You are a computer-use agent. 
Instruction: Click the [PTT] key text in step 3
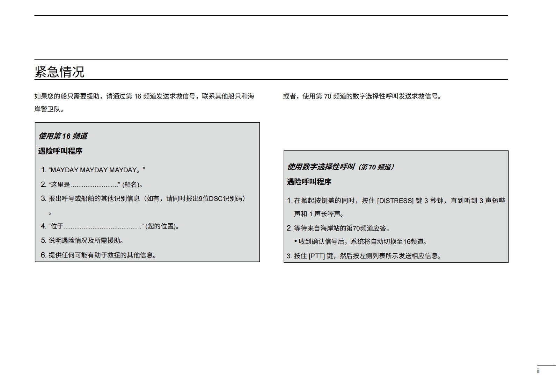[x=316, y=256]
